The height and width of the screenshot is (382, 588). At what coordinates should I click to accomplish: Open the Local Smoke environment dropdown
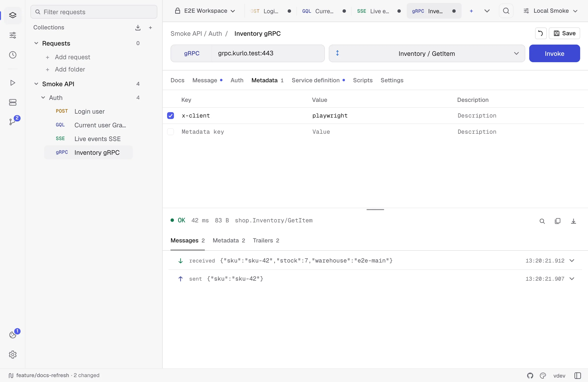coord(550,11)
